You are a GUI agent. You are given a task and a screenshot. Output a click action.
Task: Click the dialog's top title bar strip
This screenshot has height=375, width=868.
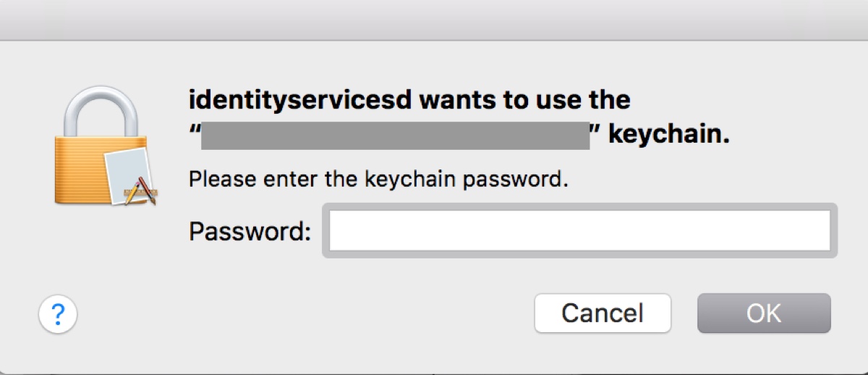(434, 18)
